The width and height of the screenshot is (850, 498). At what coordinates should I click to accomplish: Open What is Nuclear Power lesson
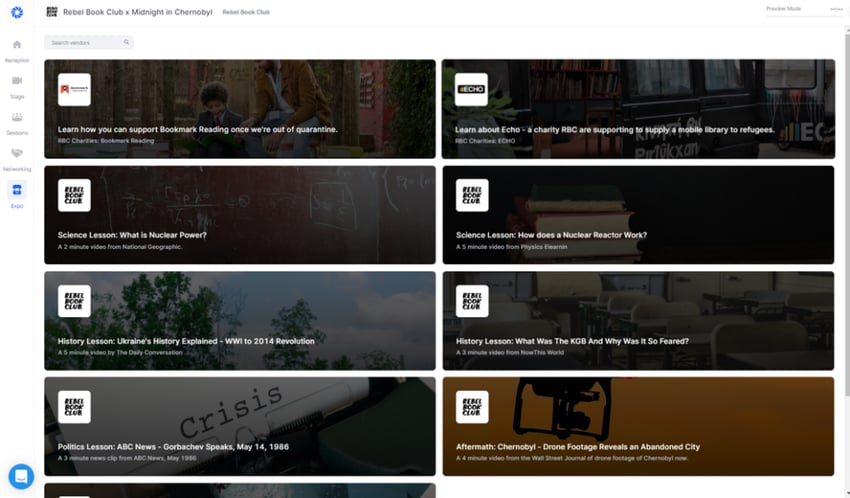tap(240, 215)
